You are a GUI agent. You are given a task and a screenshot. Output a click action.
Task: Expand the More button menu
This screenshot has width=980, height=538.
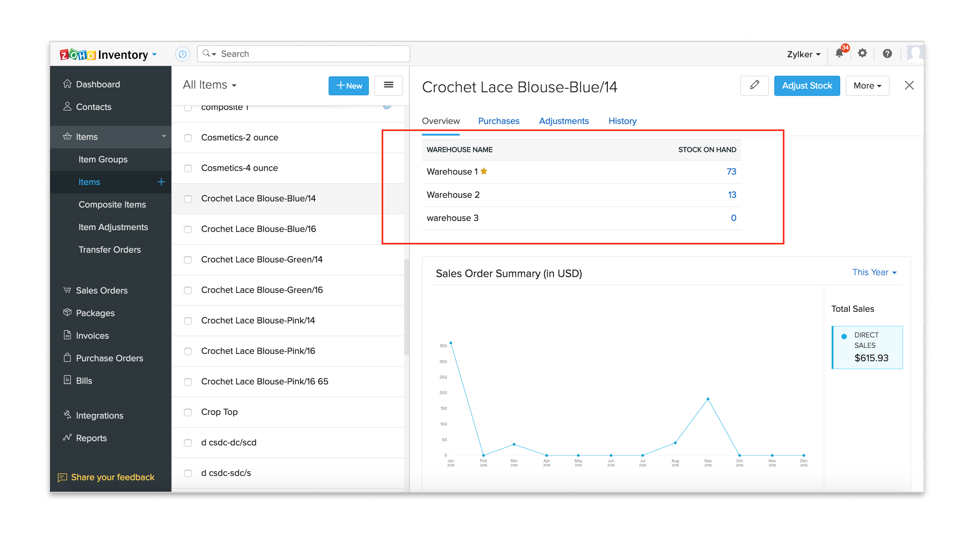[x=864, y=85]
